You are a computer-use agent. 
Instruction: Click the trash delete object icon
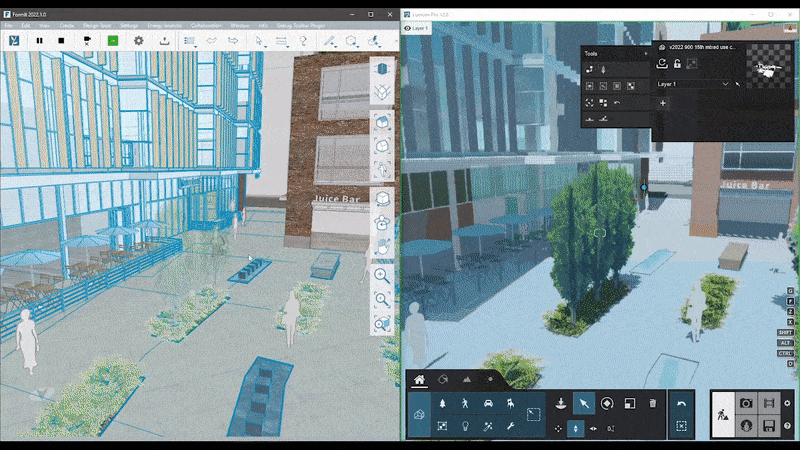click(x=652, y=404)
